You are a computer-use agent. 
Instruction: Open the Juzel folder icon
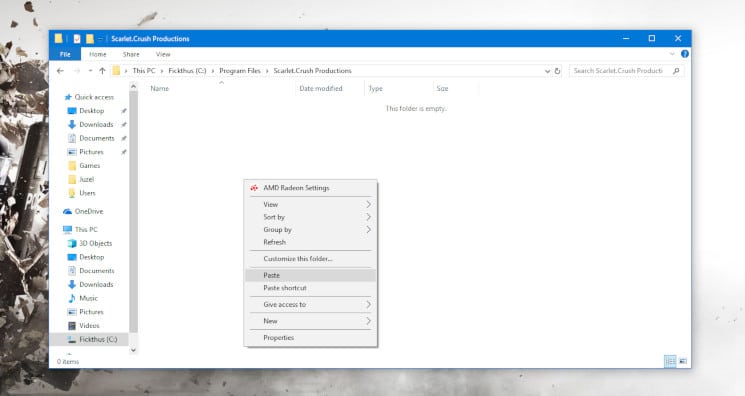[x=72, y=180]
